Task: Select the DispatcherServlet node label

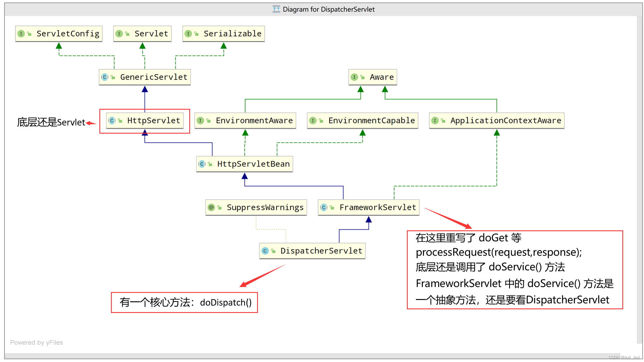Action: (321, 251)
